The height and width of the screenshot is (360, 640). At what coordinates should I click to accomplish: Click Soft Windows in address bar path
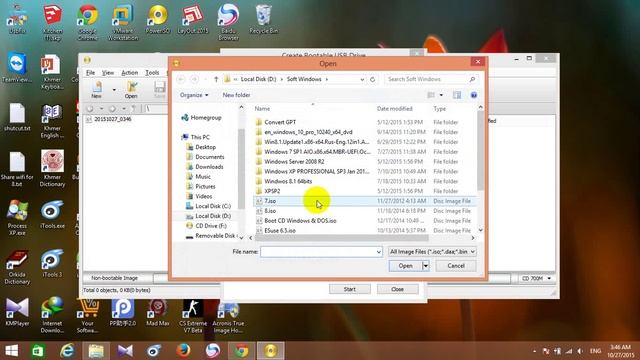(x=304, y=79)
